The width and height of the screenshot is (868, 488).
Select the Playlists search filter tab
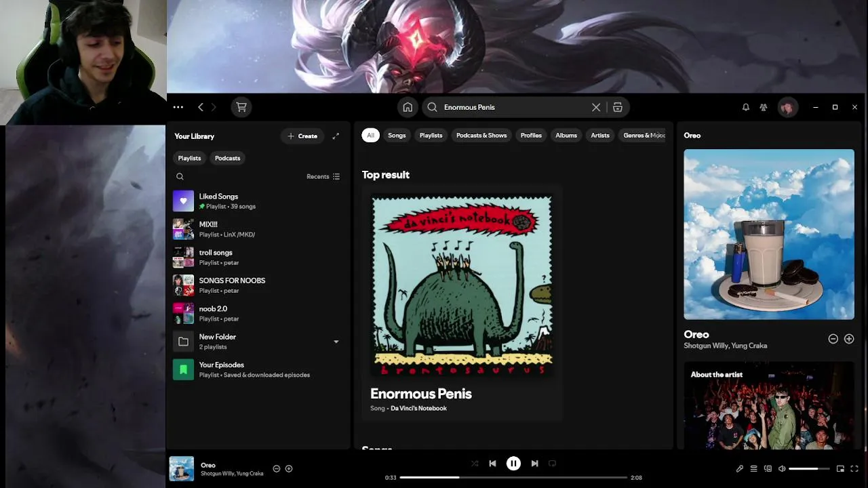[431, 136]
